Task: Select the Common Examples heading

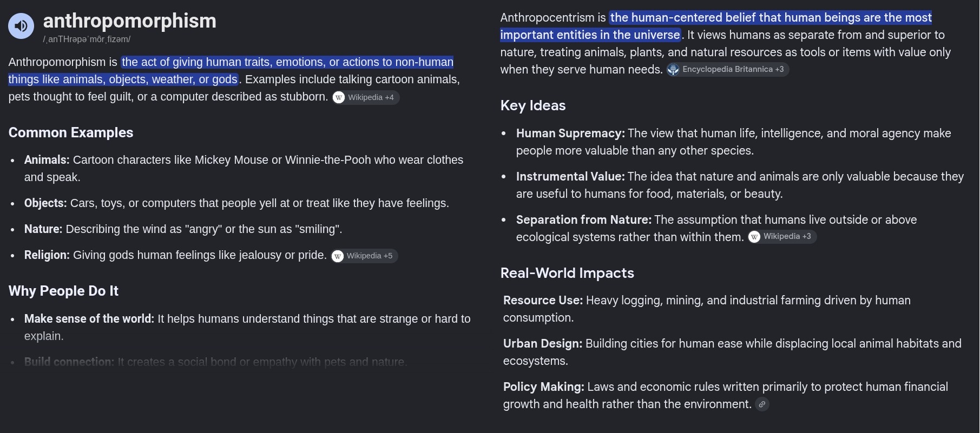Action: (71, 132)
